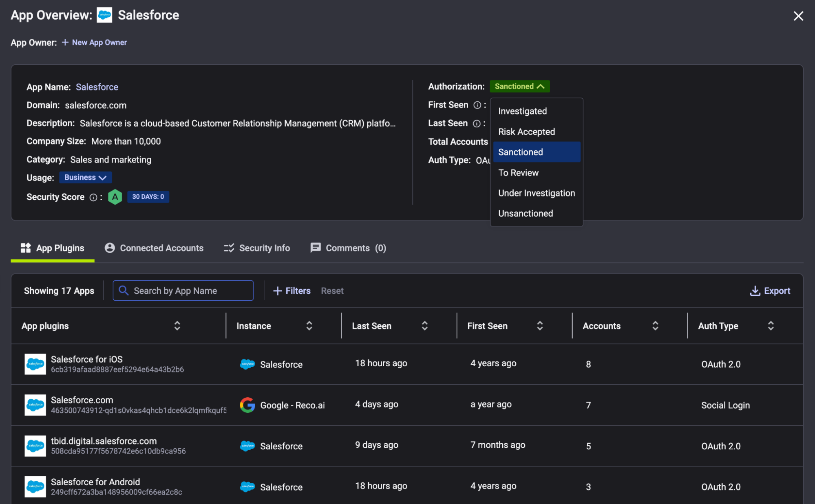815x504 pixels.
Task: Click the Export download icon
Action: click(x=755, y=291)
